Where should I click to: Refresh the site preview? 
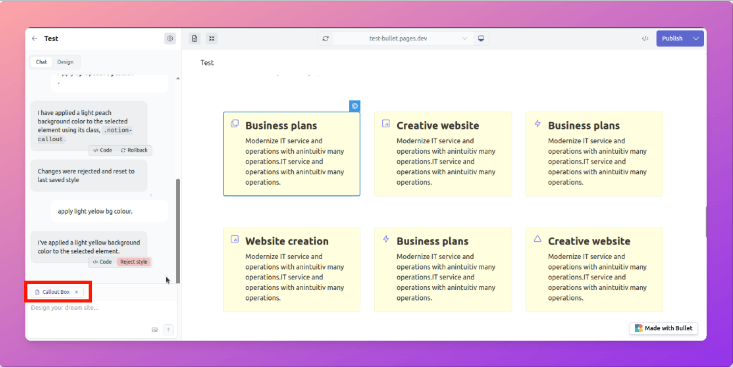tap(325, 39)
